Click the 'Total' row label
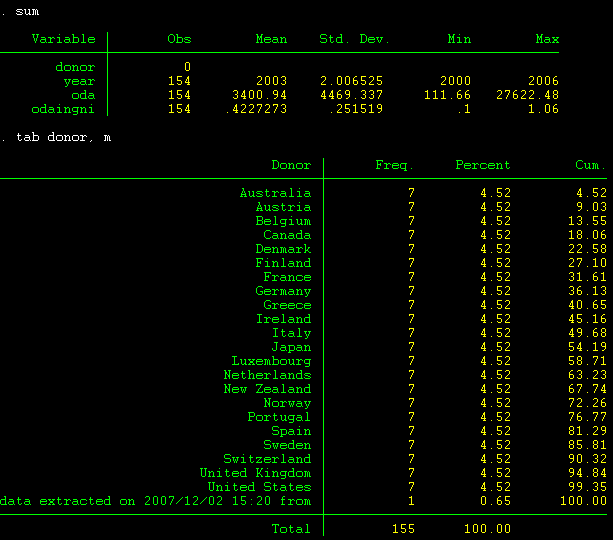The width and height of the screenshot is (613, 540). (291, 529)
